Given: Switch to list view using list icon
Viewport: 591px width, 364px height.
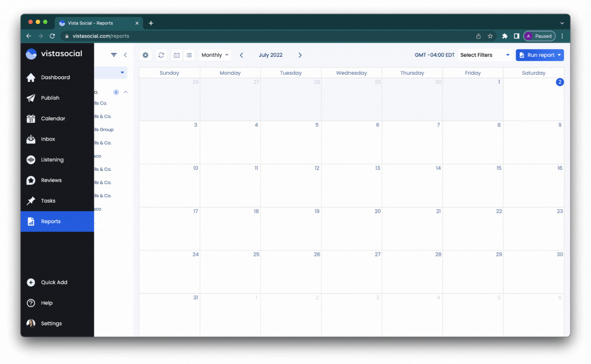Looking at the screenshot, I should pyautogui.click(x=189, y=55).
